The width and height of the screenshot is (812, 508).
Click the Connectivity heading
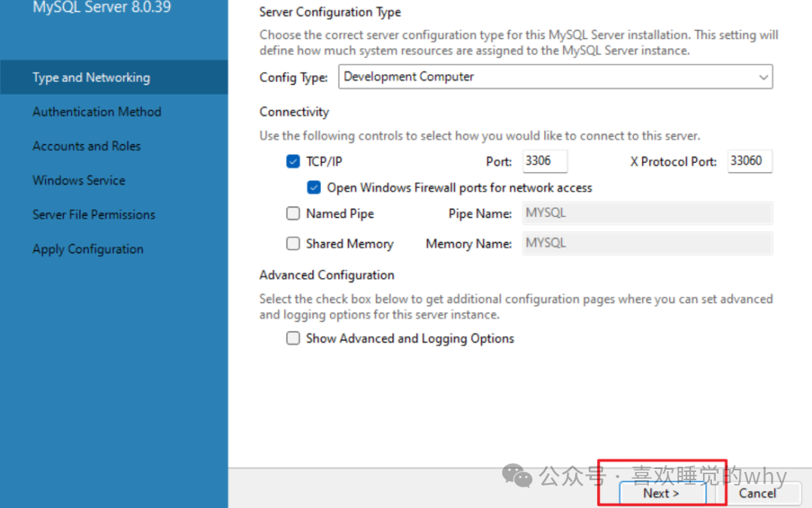pyautogui.click(x=294, y=112)
